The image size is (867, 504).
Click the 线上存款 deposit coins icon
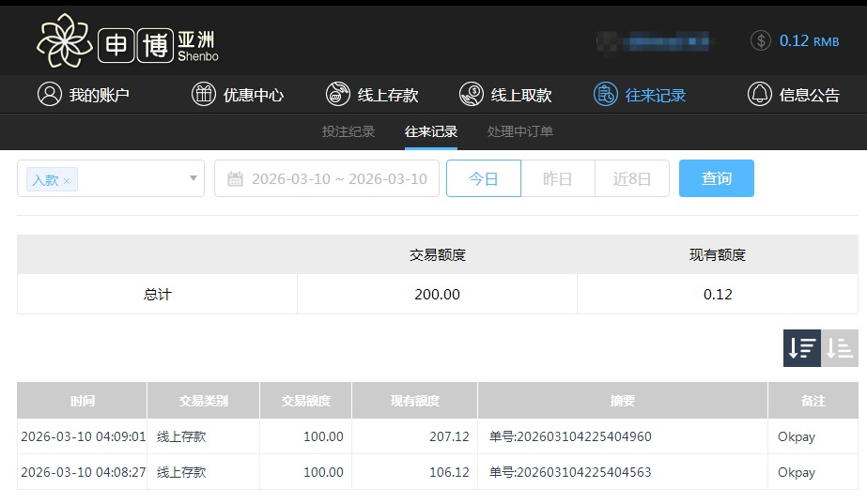tap(338, 94)
